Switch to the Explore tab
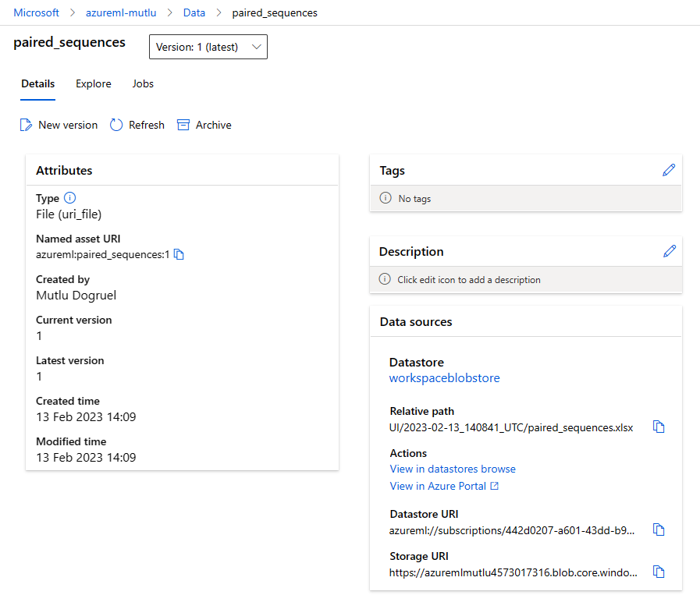The width and height of the screenshot is (700, 595). 94,84
